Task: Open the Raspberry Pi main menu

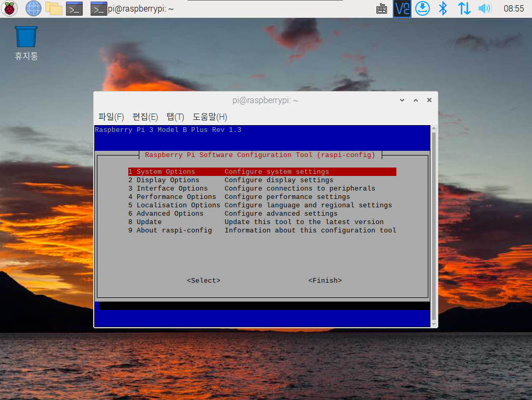Action: point(9,8)
